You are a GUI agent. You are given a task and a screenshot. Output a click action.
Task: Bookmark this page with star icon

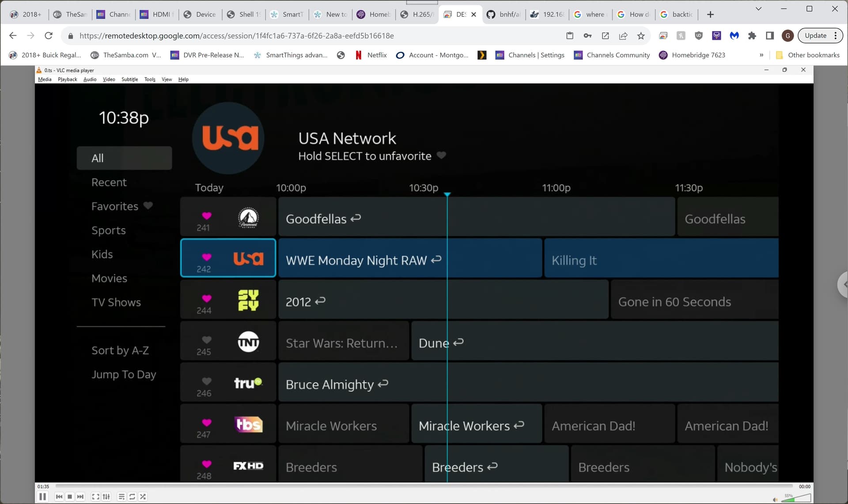click(641, 36)
